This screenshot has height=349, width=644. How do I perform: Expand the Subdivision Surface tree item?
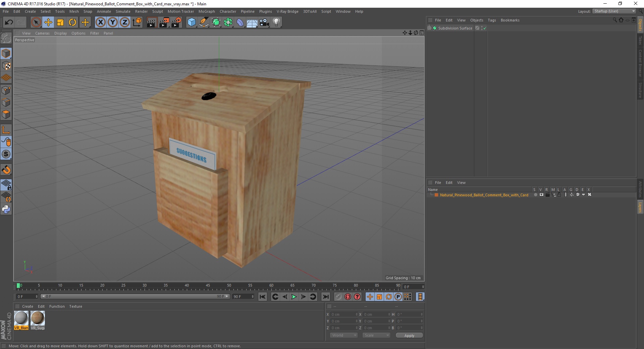[429, 28]
